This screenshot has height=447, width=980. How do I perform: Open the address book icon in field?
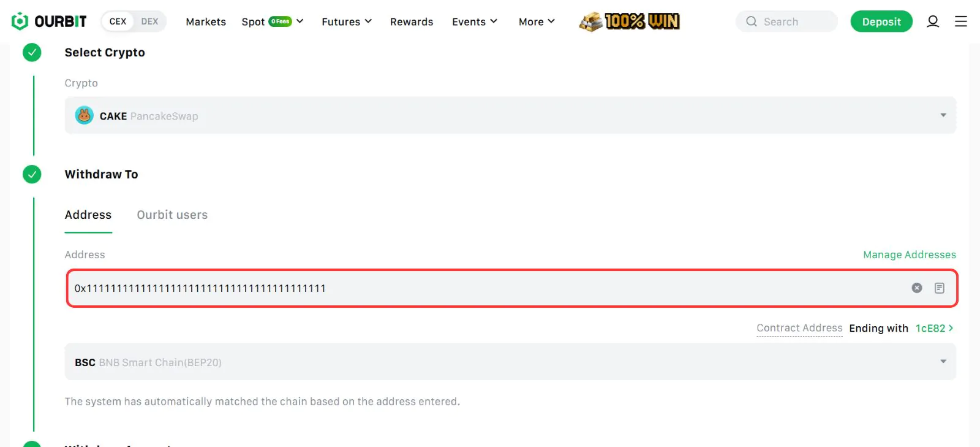tap(939, 288)
